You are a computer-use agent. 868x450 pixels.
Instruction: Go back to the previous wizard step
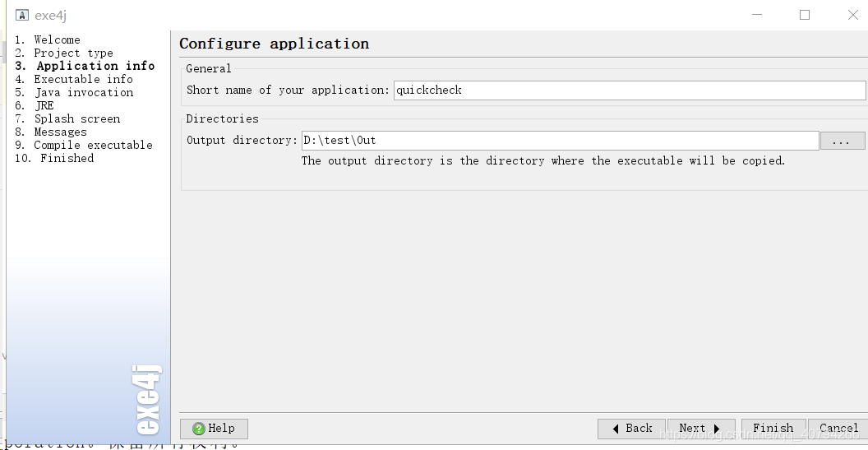[x=631, y=429]
